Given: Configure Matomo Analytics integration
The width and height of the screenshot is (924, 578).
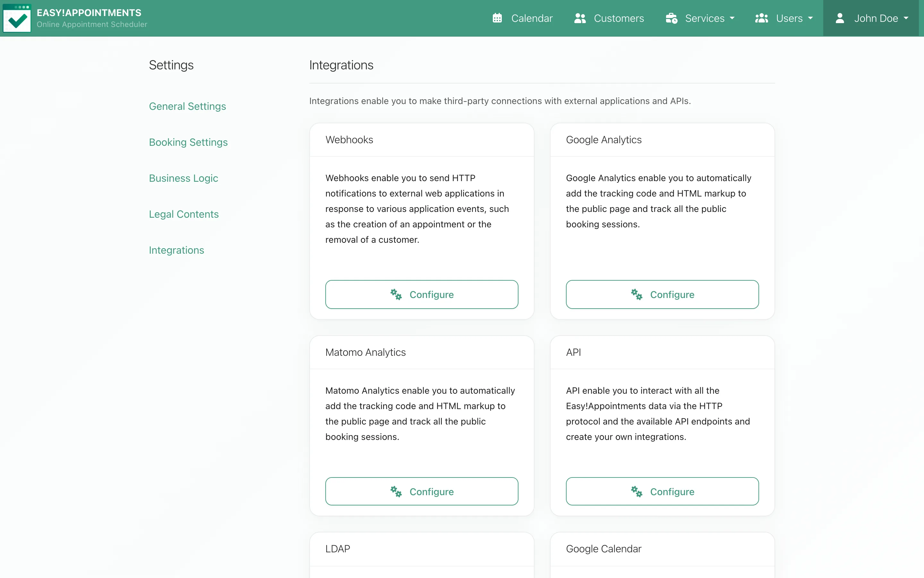Looking at the screenshot, I should (422, 491).
